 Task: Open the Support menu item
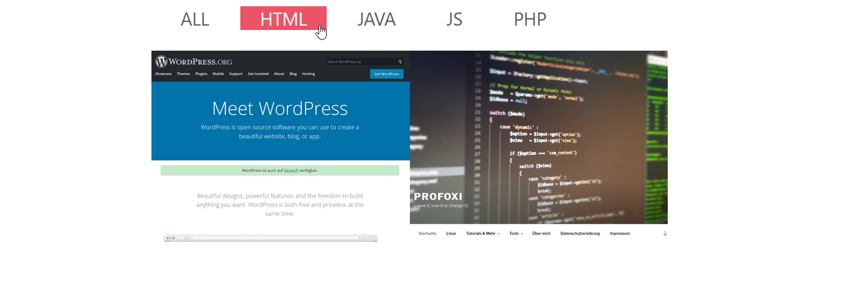[x=236, y=74]
